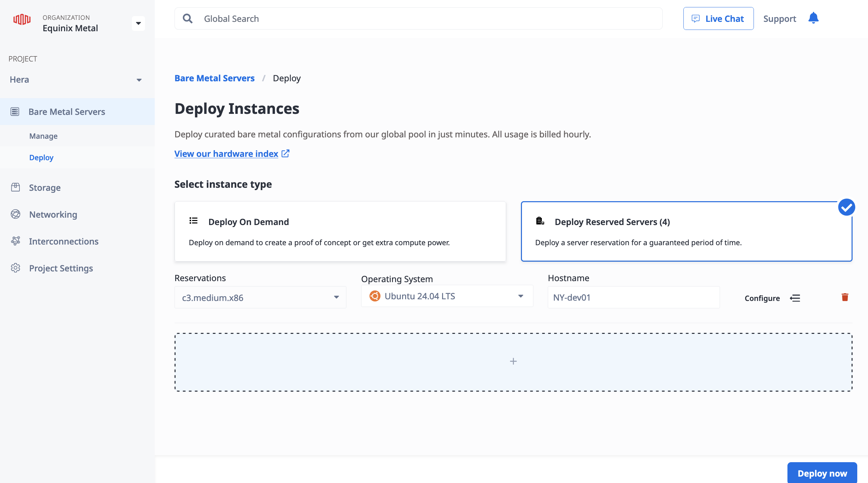Click the Deploy Instances heading
The image size is (868, 483).
(237, 109)
